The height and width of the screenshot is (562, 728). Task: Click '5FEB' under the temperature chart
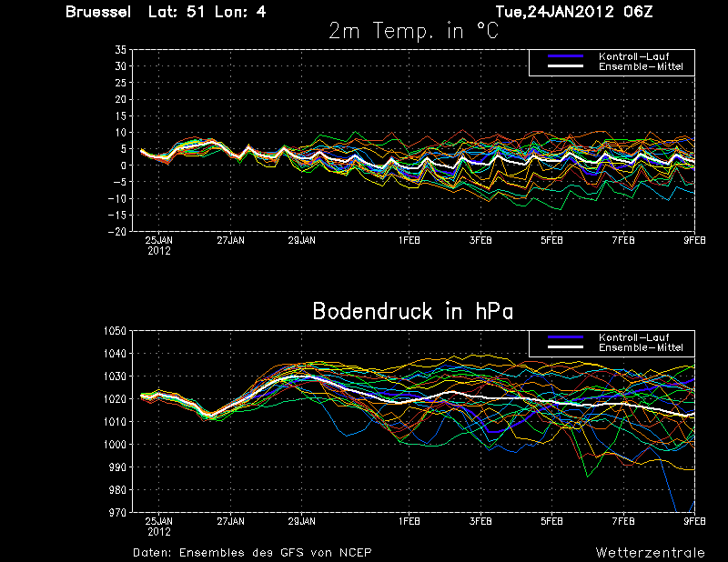[x=552, y=240]
